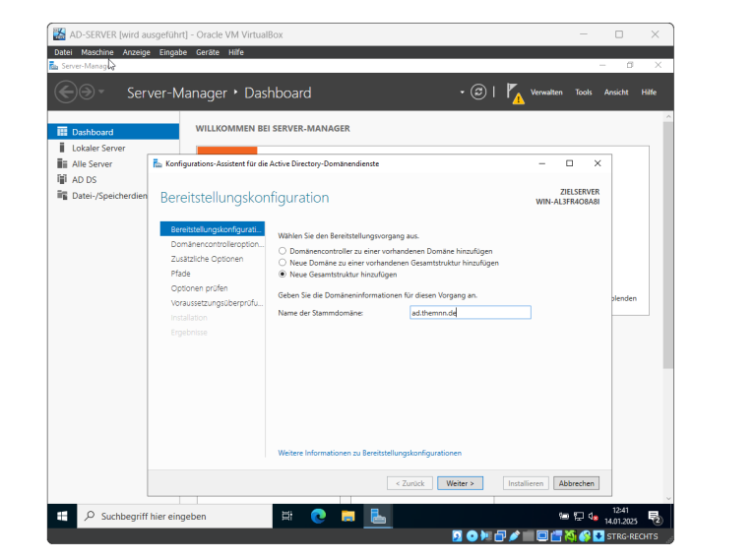This screenshot has height=560, width=756.
Task: Open the VirtualBox Hilfe menu
Action: coord(236,52)
